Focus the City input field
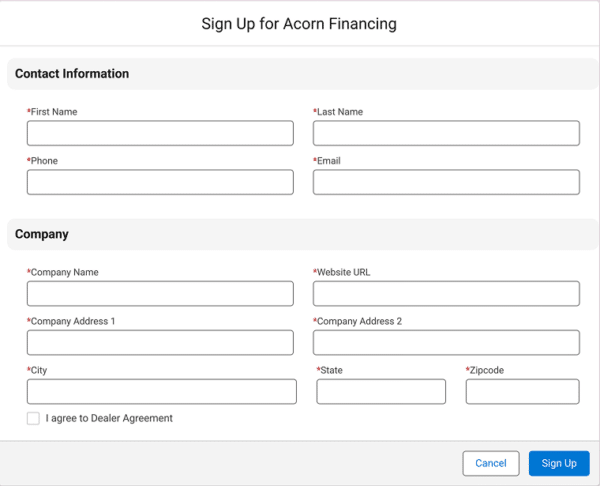Screen dimensions: 600x486 point(161,391)
